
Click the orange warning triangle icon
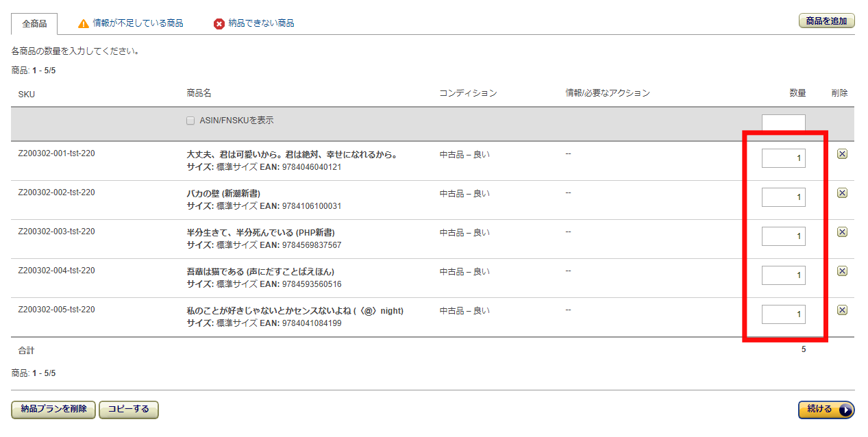coord(84,23)
